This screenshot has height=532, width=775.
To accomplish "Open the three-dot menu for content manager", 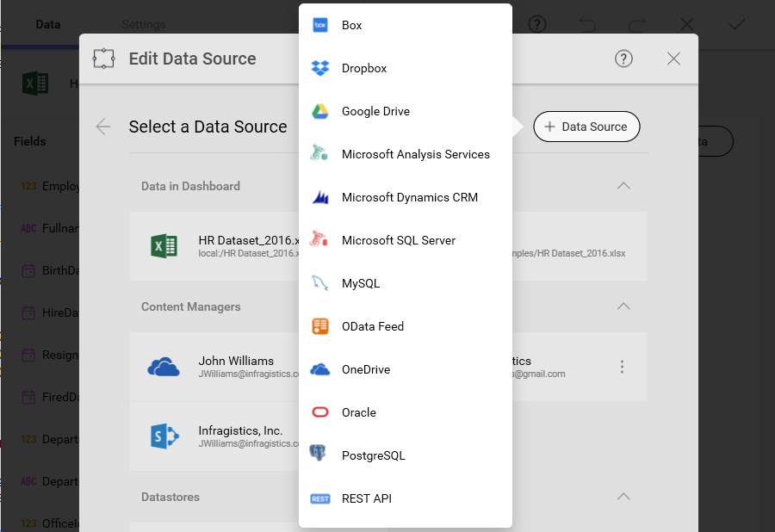I will [622, 367].
